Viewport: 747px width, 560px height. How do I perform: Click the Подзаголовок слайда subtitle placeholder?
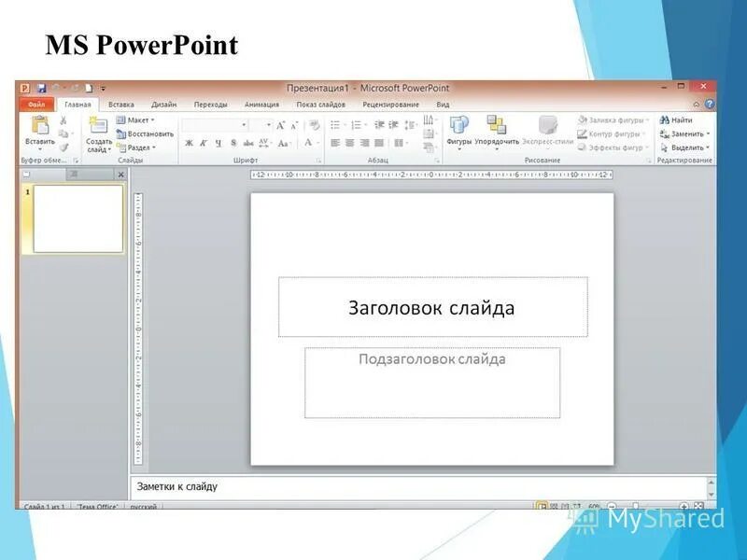432,383
